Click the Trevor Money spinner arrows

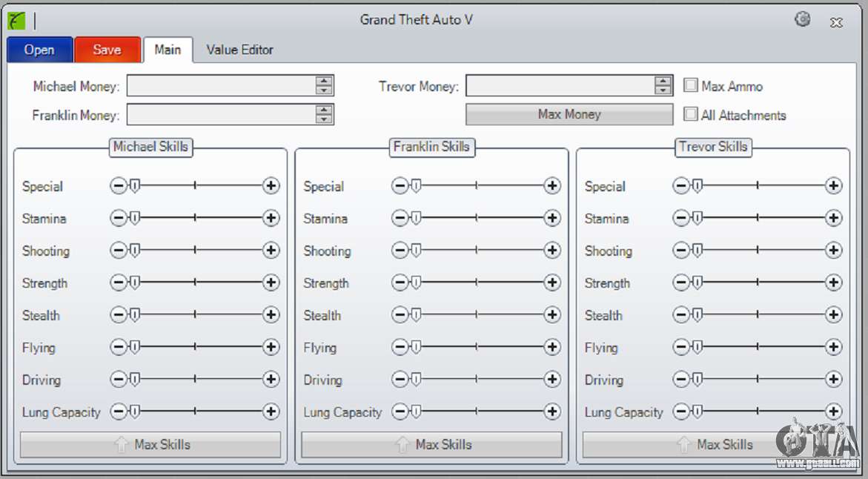[663, 86]
